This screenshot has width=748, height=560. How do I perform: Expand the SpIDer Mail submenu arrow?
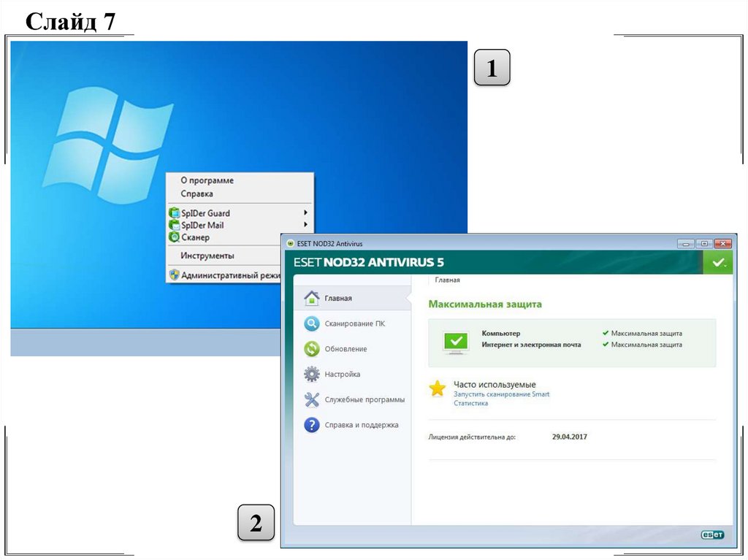(x=305, y=225)
